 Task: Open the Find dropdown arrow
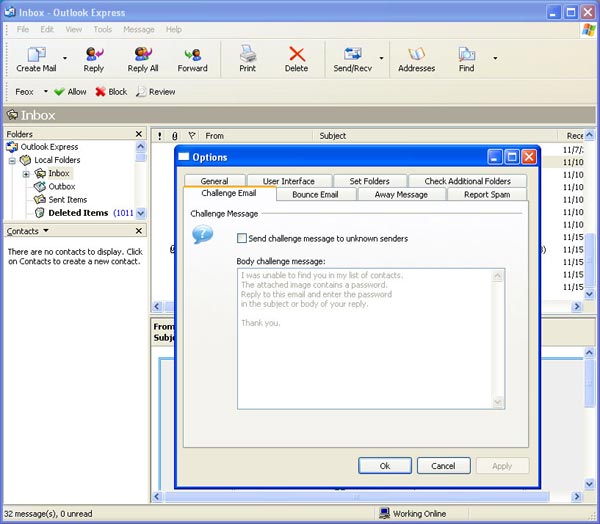[495, 58]
